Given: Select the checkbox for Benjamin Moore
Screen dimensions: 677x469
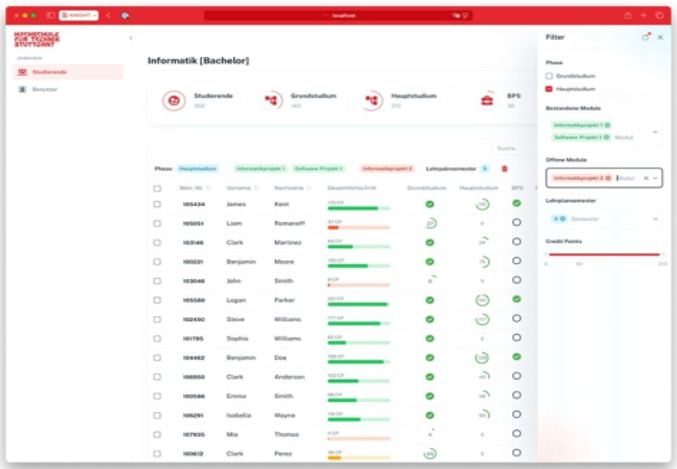Looking at the screenshot, I should 157,262.
